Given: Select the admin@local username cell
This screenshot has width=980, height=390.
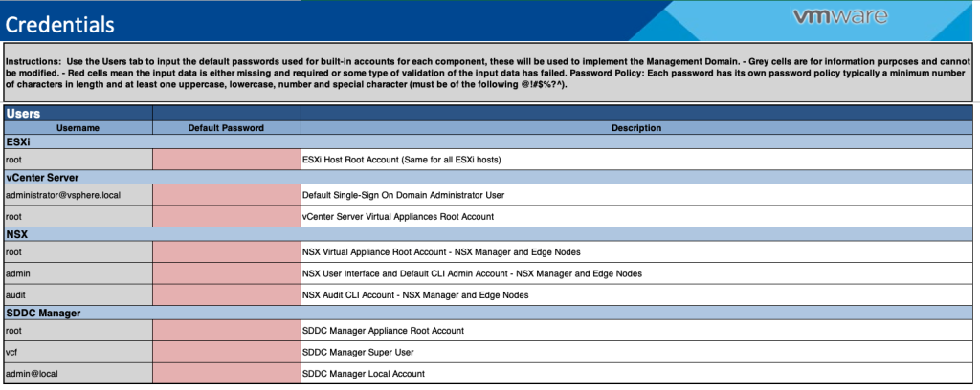Looking at the screenshot, I should point(78,373).
